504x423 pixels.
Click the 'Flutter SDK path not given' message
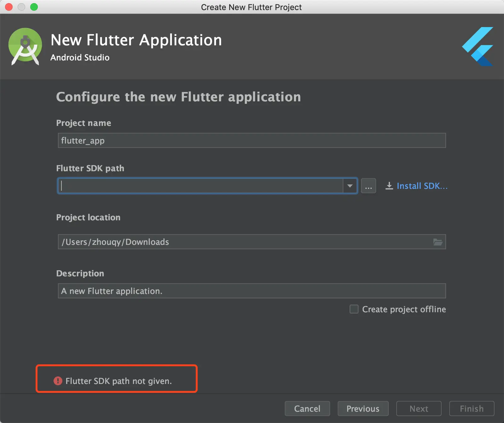coord(118,381)
